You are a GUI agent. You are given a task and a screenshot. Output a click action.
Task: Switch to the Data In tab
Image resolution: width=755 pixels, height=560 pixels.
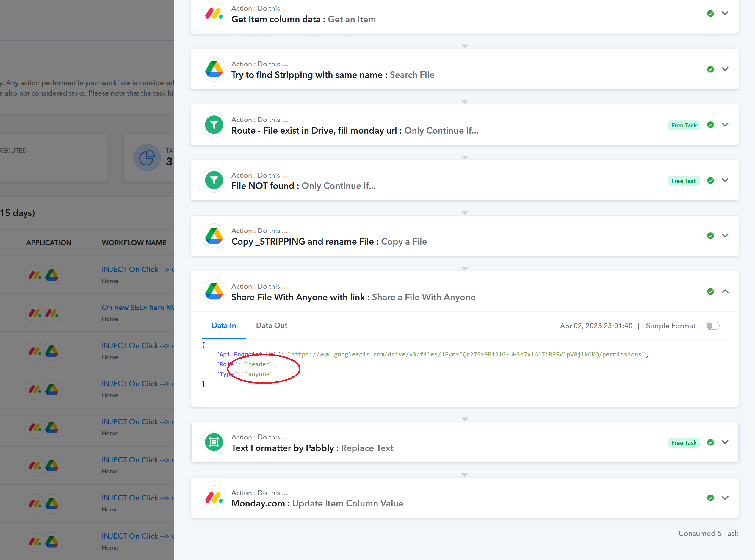click(224, 326)
